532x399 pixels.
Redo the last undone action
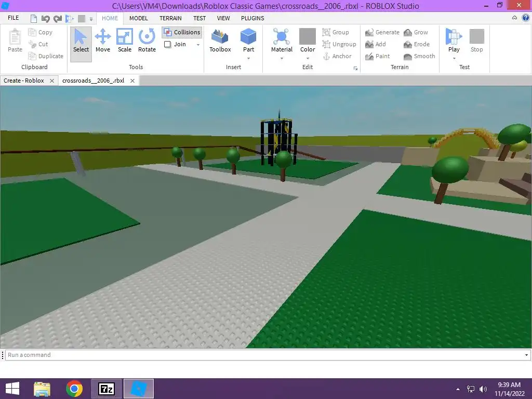coord(58,18)
